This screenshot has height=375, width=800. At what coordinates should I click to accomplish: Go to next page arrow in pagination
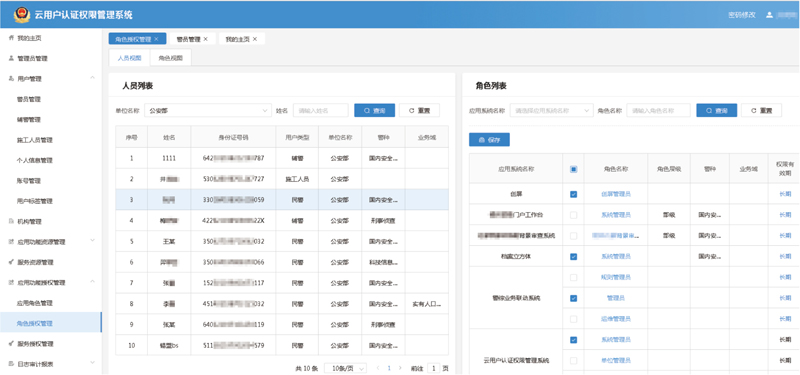tap(400, 368)
